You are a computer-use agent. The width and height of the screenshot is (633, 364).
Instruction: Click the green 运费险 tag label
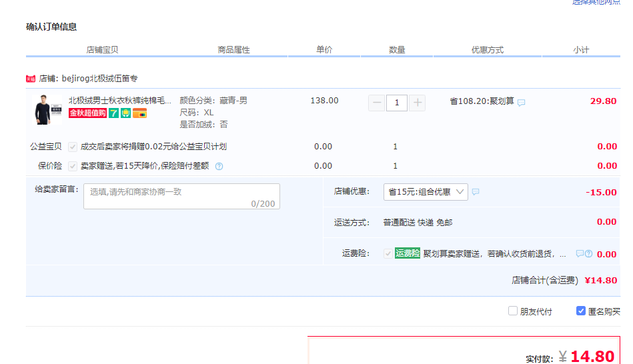(408, 253)
